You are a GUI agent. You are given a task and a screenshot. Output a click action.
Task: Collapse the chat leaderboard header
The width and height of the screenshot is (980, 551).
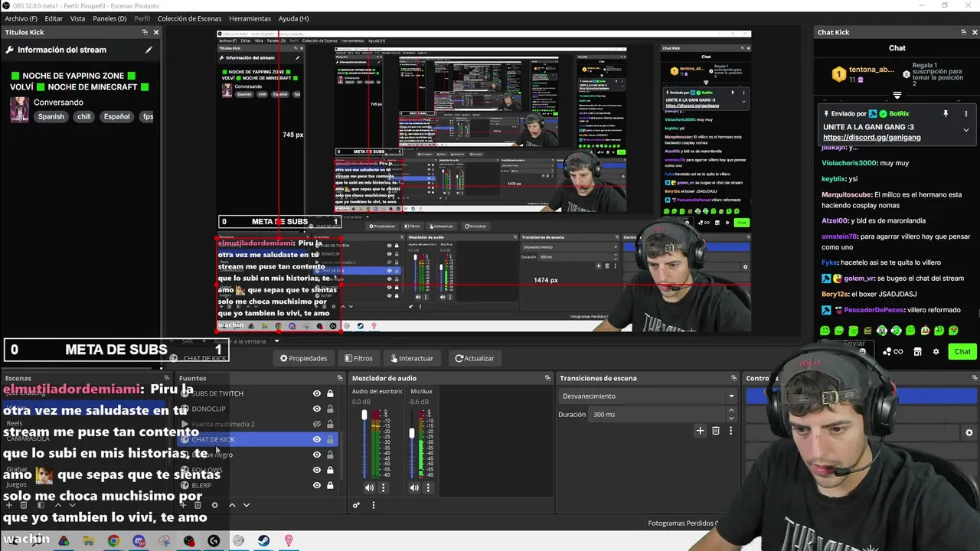tap(897, 96)
